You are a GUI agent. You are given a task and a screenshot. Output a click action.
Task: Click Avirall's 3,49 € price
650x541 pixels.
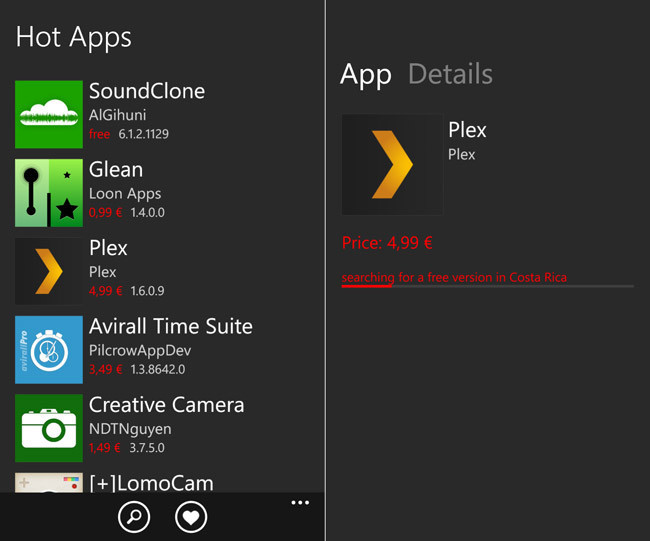(105, 369)
